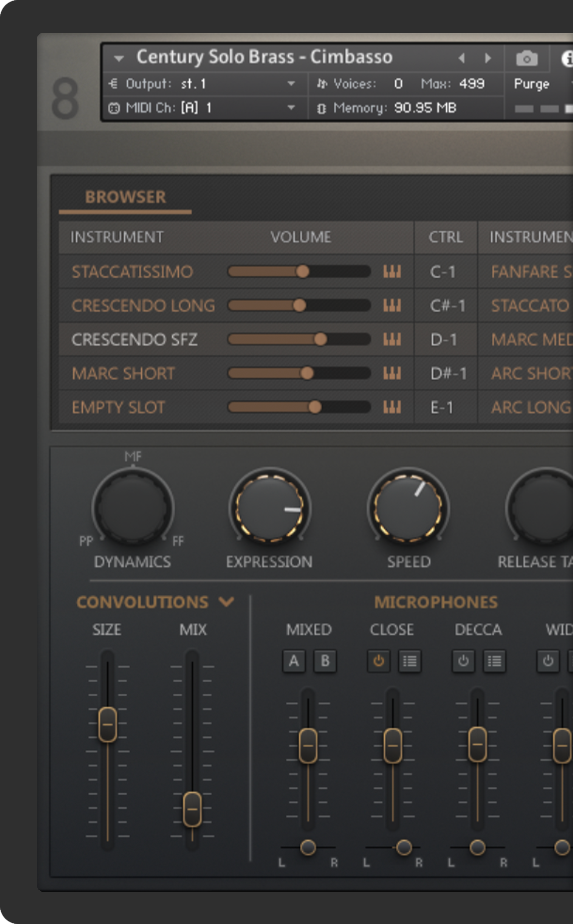Click the keyboard icon for CRESCENDO LONG
The width and height of the screenshot is (573, 924).
[x=392, y=305]
